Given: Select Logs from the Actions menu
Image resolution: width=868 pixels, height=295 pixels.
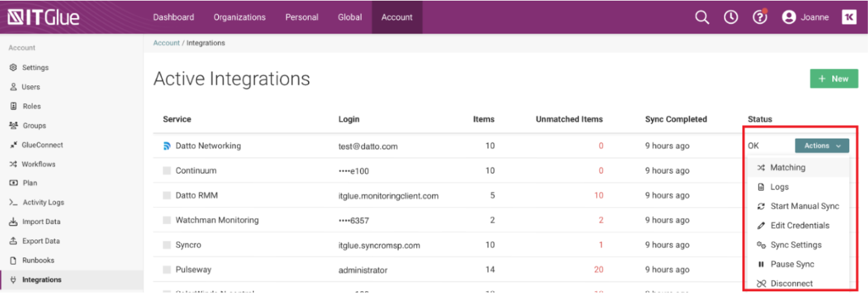Looking at the screenshot, I should (797, 187).
